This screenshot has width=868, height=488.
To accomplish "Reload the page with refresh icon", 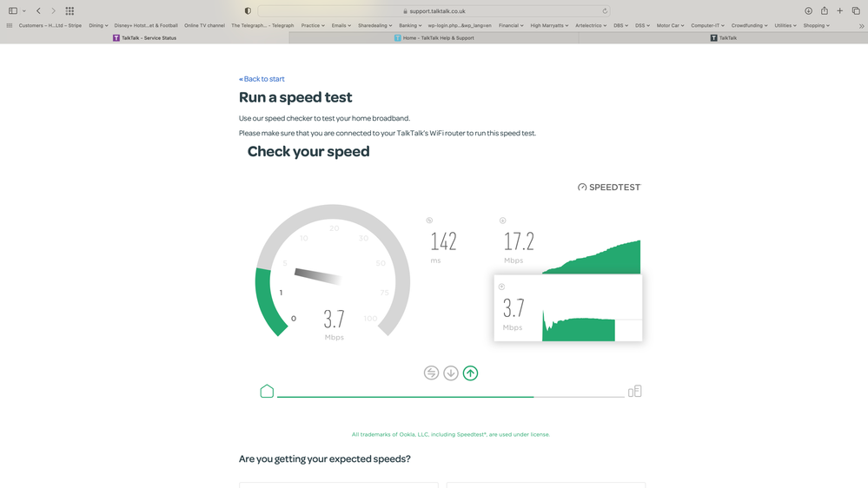I will (x=605, y=11).
